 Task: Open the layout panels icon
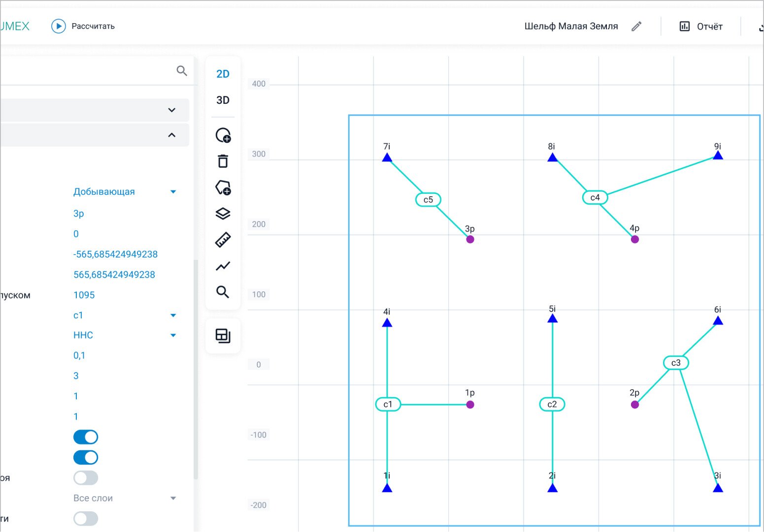click(223, 336)
